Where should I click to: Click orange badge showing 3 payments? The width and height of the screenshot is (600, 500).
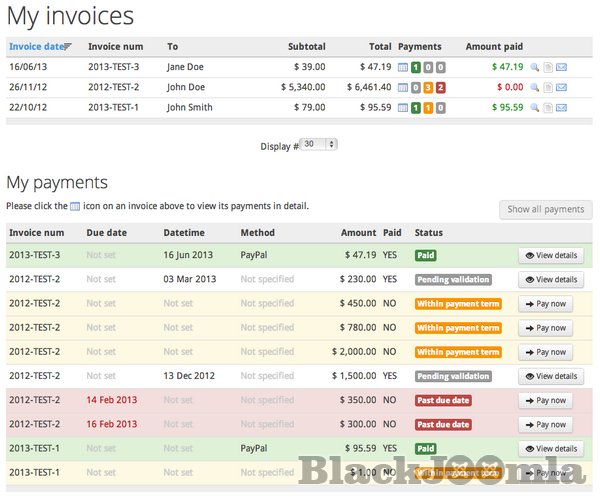428,87
